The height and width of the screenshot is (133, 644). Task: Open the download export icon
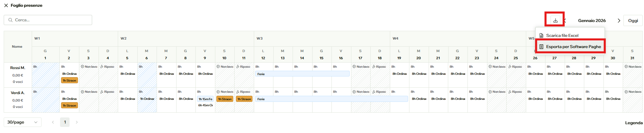pos(555,20)
